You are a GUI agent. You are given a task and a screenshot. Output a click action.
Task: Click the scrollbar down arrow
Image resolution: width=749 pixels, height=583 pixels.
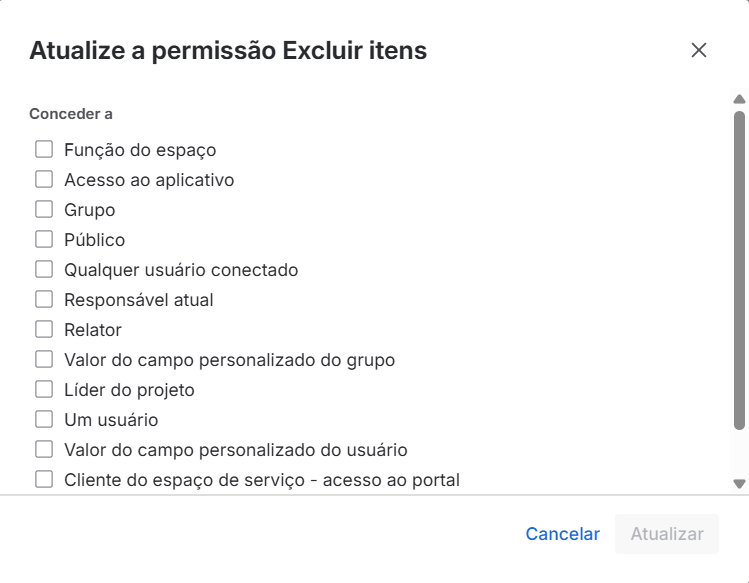(740, 484)
